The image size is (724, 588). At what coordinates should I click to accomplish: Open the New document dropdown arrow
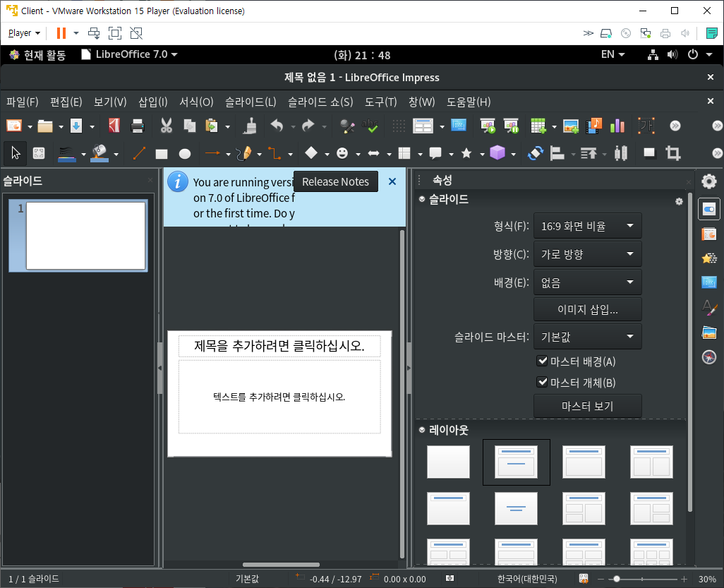30,126
